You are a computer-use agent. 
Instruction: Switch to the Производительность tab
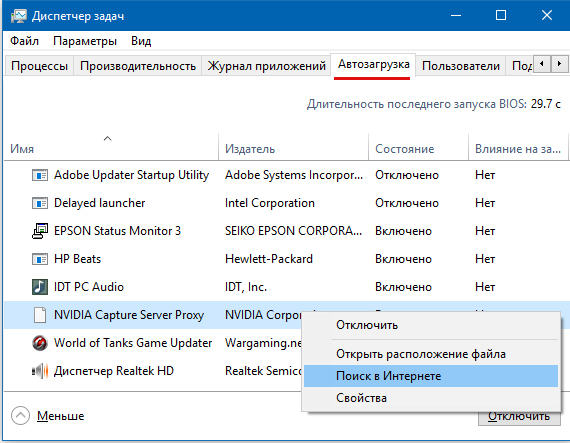138,66
